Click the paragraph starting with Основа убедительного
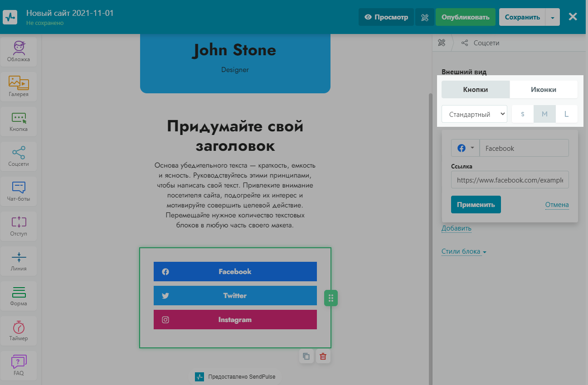The width and height of the screenshot is (588, 385). (x=235, y=195)
